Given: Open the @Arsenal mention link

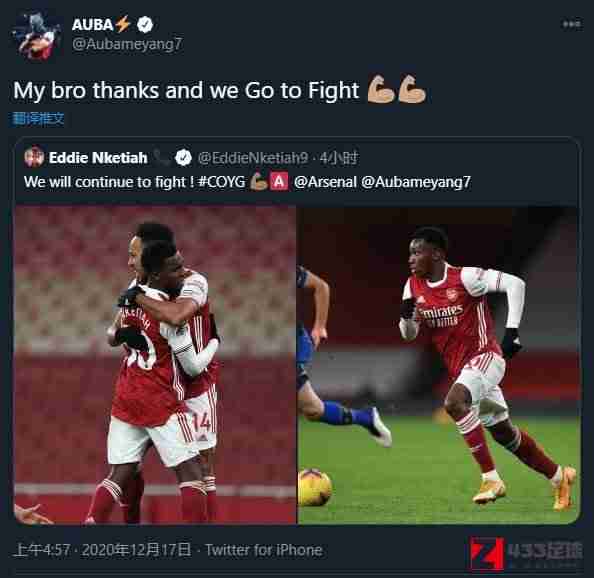Looking at the screenshot, I should tap(325, 182).
